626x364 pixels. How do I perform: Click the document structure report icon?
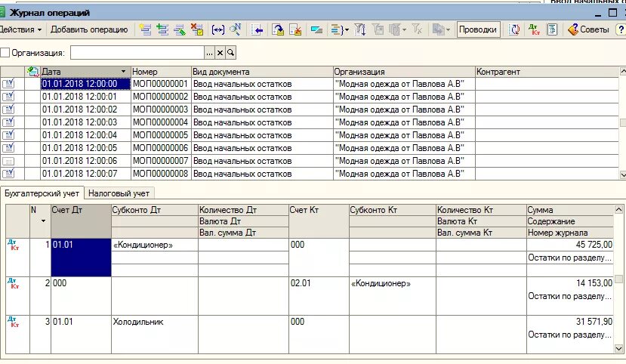[552, 29]
